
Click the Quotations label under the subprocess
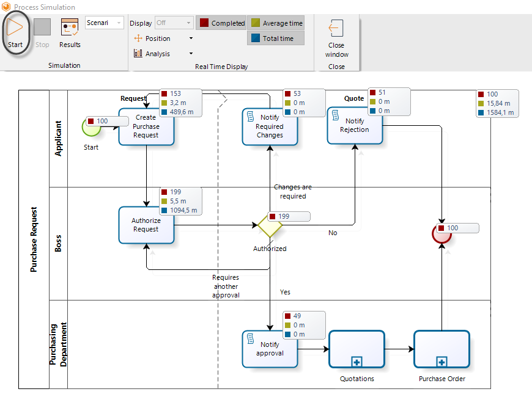pos(357,379)
